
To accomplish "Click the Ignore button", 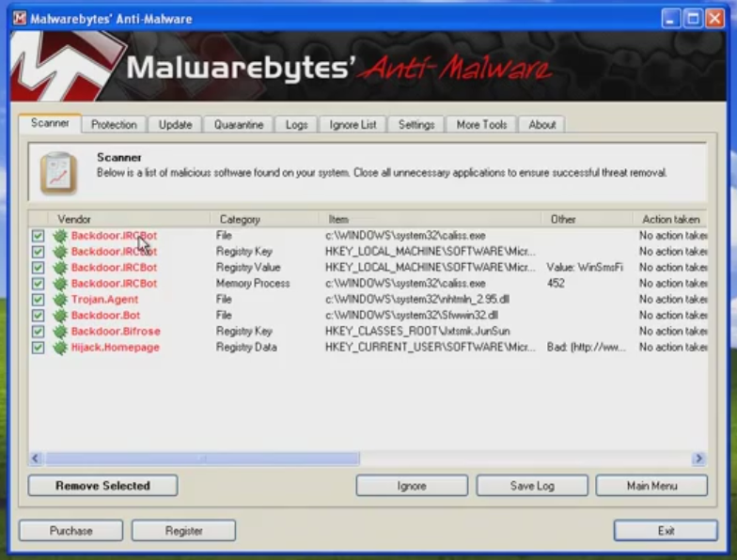I will (x=412, y=485).
